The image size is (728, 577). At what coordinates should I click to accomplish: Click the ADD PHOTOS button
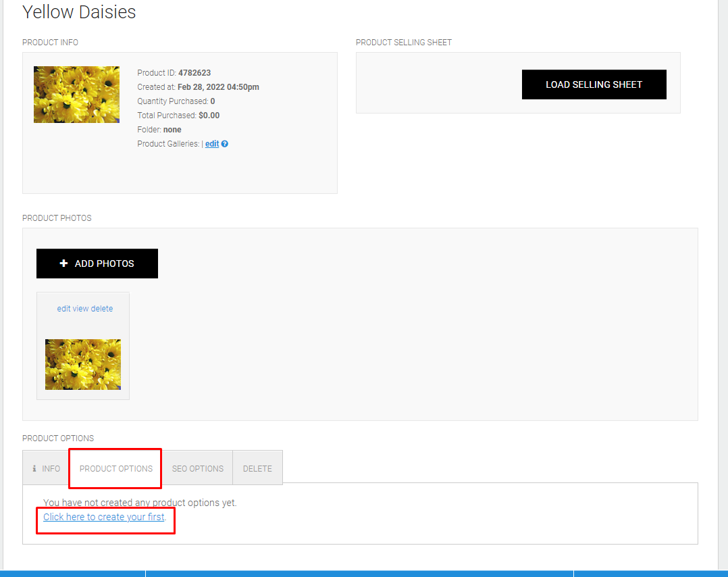click(97, 264)
